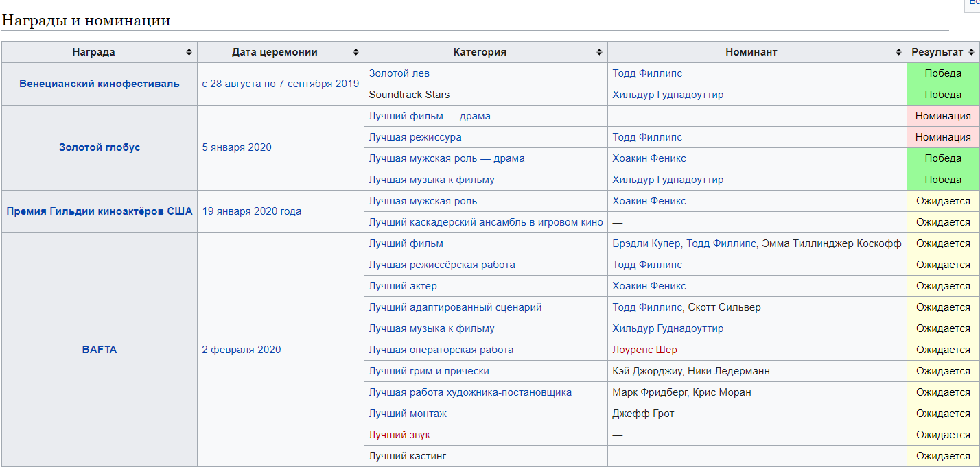Image resolution: width=980 pixels, height=467 pixels.
Task: Sort rows by Дата церемонии
Action: coord(356,51)
